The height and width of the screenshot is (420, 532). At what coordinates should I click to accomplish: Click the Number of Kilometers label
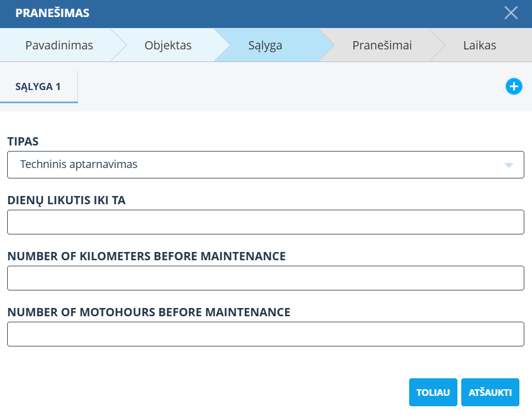coord(146,256)
